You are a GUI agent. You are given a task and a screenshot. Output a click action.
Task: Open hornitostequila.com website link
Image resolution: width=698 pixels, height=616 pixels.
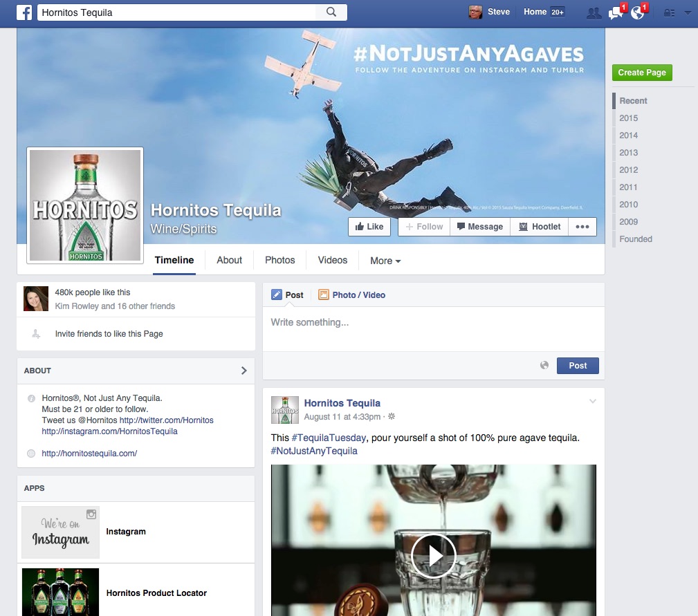[x=89, y=454]
